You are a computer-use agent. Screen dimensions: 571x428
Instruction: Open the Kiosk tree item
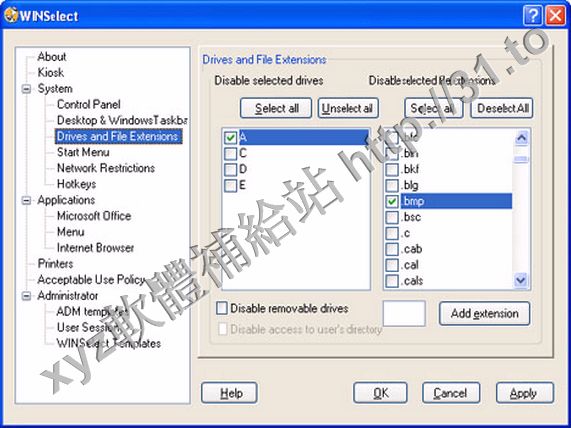51,72
